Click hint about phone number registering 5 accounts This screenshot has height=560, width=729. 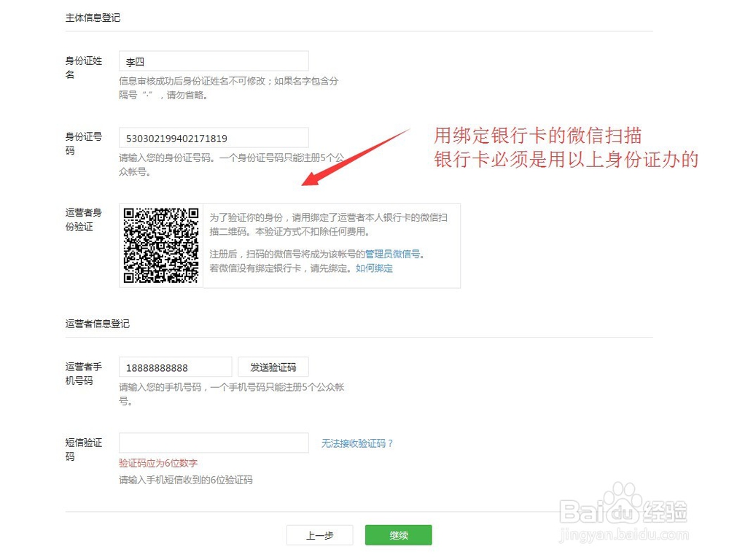[232, 394]
